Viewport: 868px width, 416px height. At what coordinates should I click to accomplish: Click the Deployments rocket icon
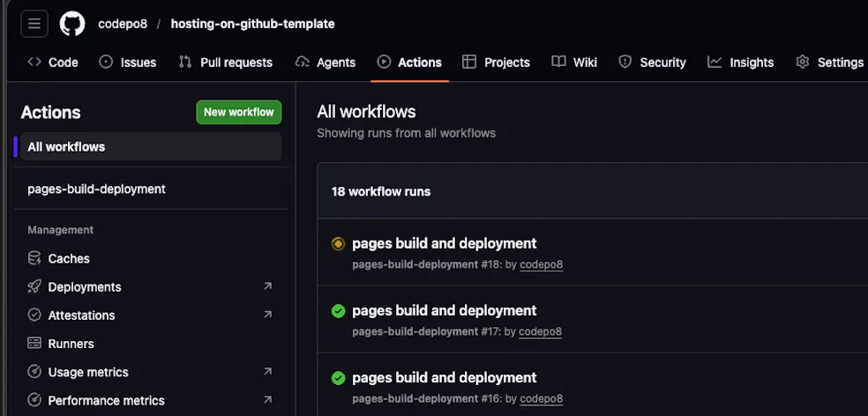coord(34,286)
